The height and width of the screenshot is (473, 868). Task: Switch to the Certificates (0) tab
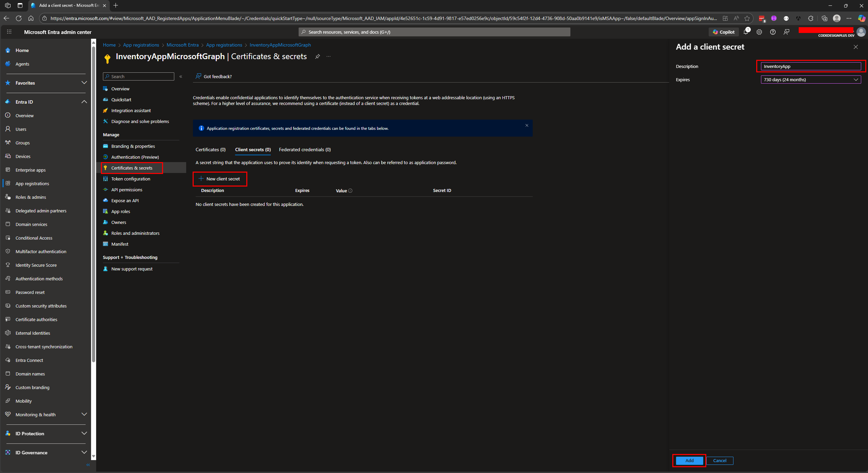[211, 150]
